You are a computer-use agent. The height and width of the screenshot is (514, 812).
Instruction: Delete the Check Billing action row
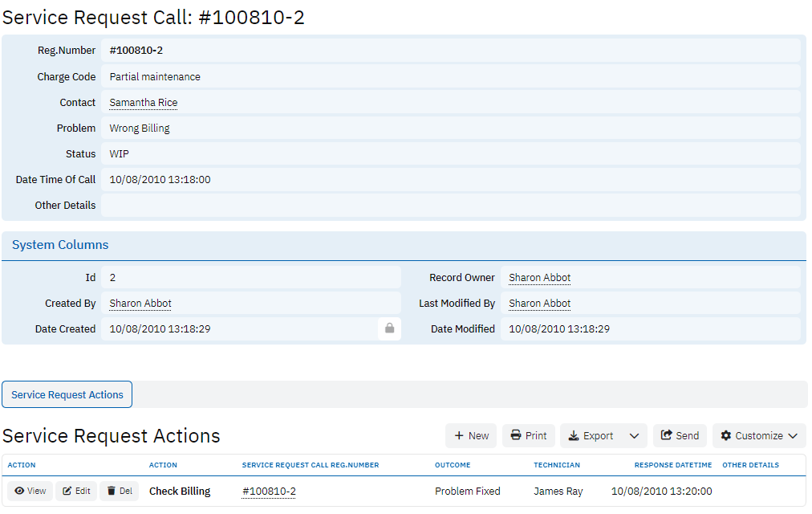pos(120,491)
